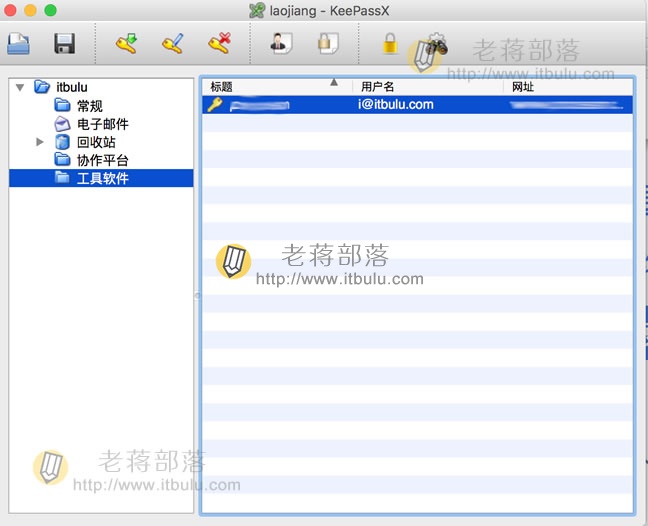
Task: Select the 回收站 group
Action: pyautogui.click(x=96, y=142)
